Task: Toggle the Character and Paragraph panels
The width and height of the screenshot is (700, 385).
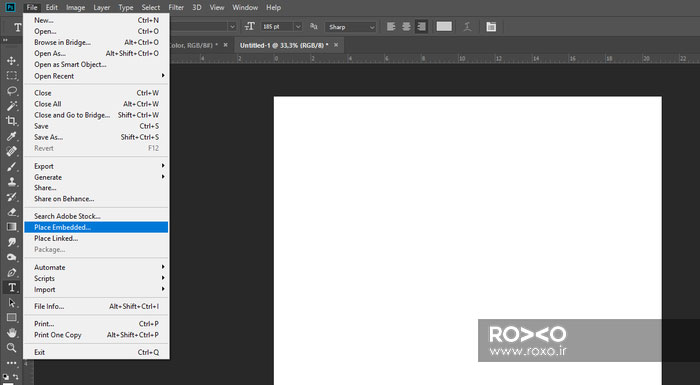Action: click(x=491, y=27)
